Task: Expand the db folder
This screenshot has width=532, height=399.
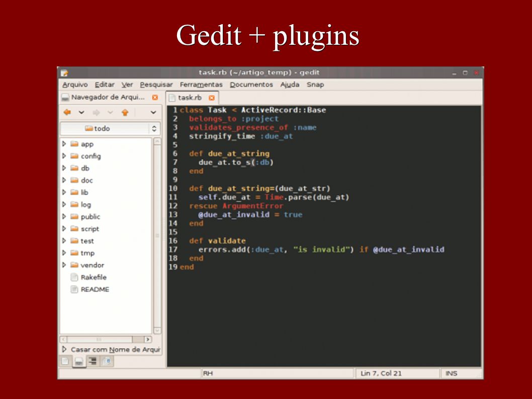Action: [64, 168]
